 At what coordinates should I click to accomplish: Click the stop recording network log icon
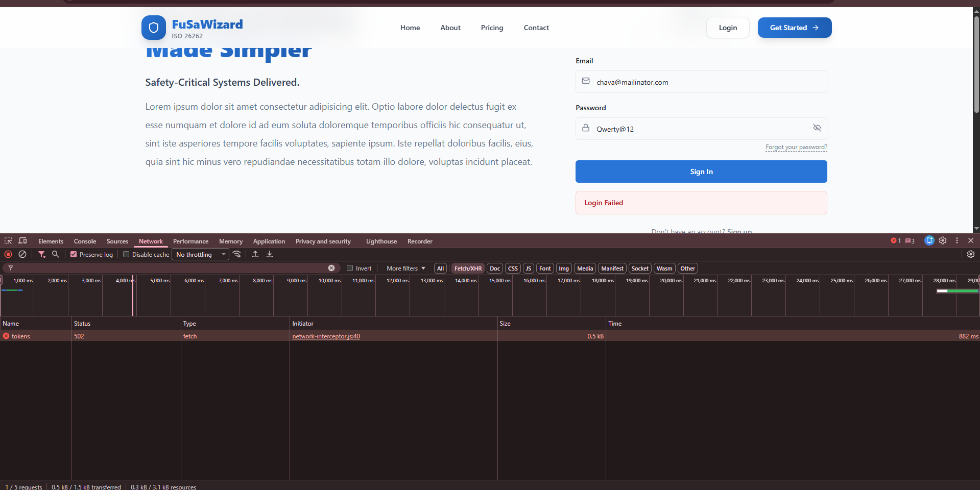tap(8, 254)
